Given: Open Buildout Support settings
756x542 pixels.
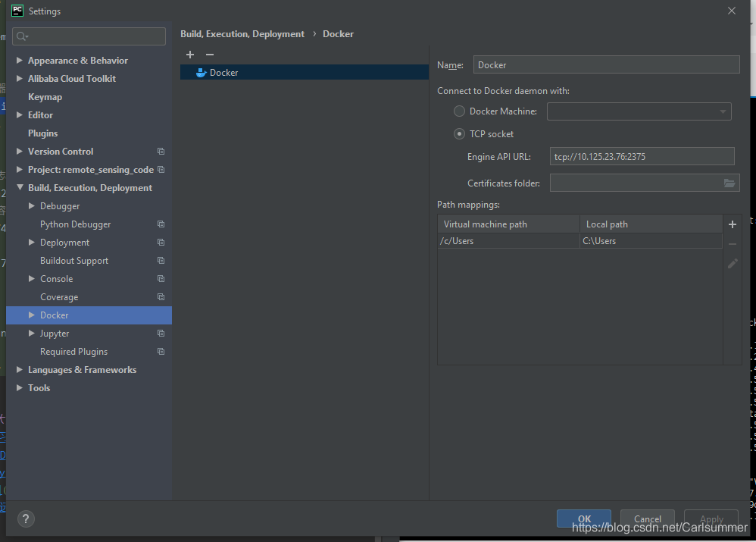Looking at the screenshot, I should coord(74,261).
